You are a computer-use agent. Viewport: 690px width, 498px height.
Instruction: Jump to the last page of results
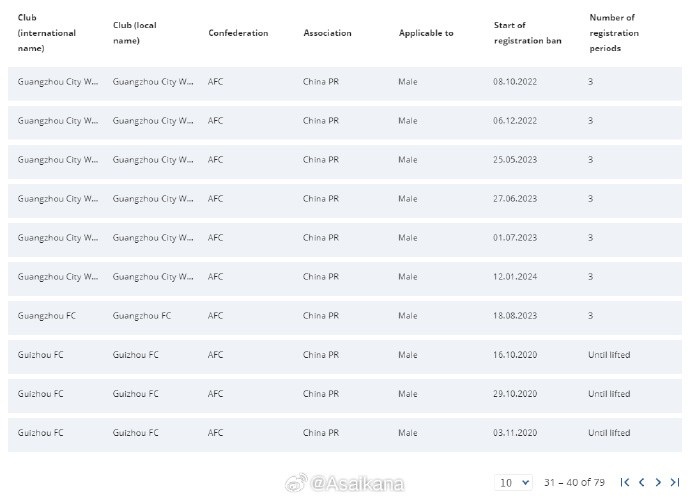[x=675, y=482]
